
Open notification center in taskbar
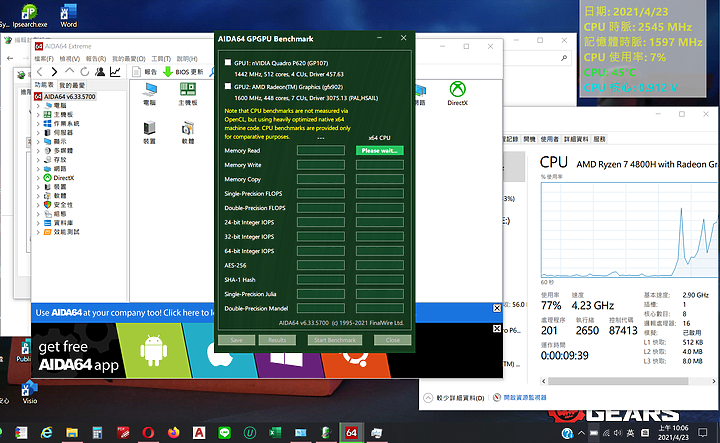click(703, 432)
